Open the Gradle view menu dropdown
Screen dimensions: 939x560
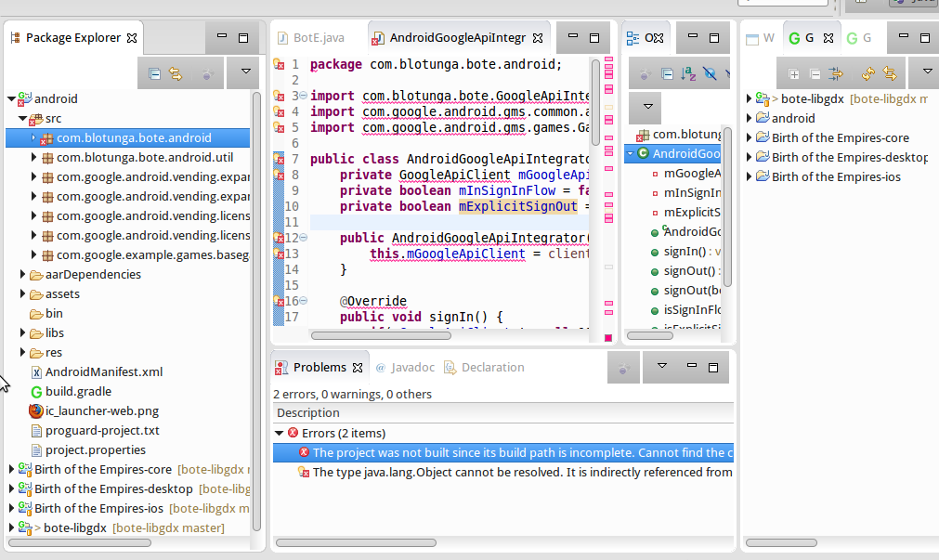point(927,72)
